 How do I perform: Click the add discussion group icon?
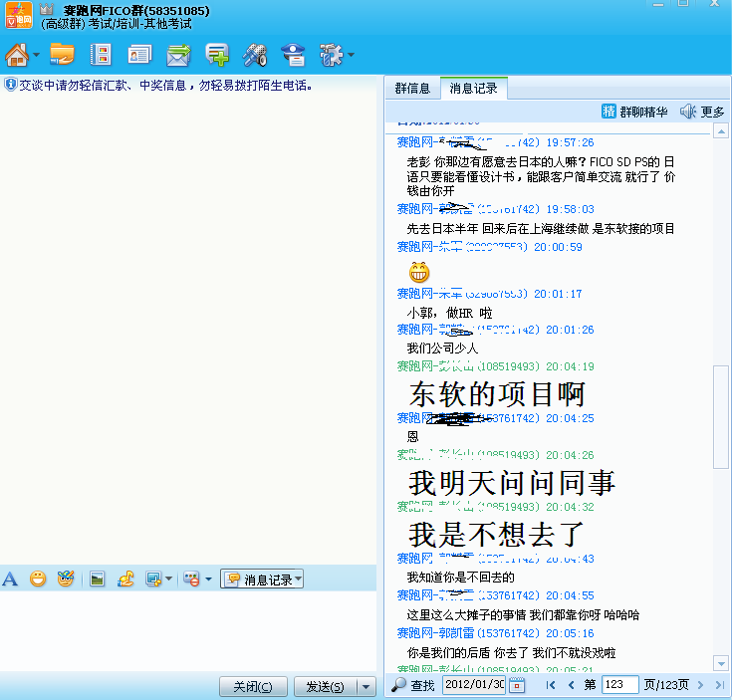click(217, 55)
